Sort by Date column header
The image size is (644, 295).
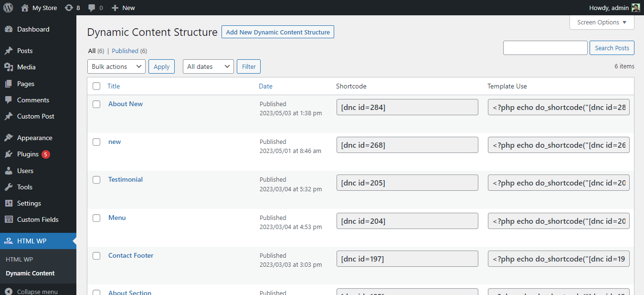[x=265, y=86]
